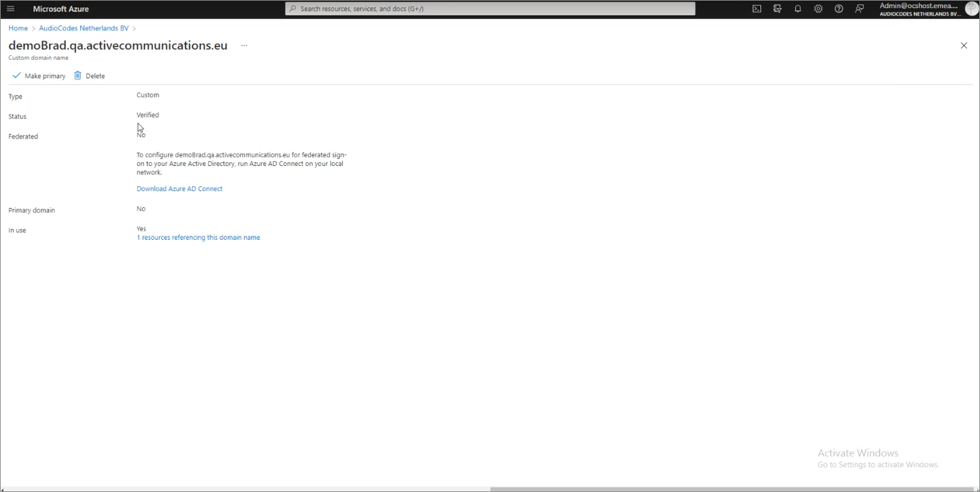Open the Feedback icon in the top bar
Screen dimensions: 980x492
860,9
